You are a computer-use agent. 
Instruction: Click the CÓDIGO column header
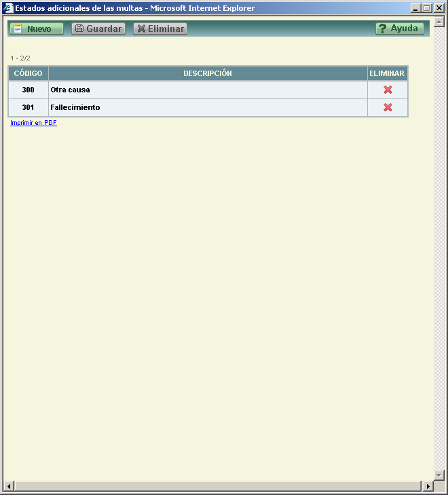[29, 73]
